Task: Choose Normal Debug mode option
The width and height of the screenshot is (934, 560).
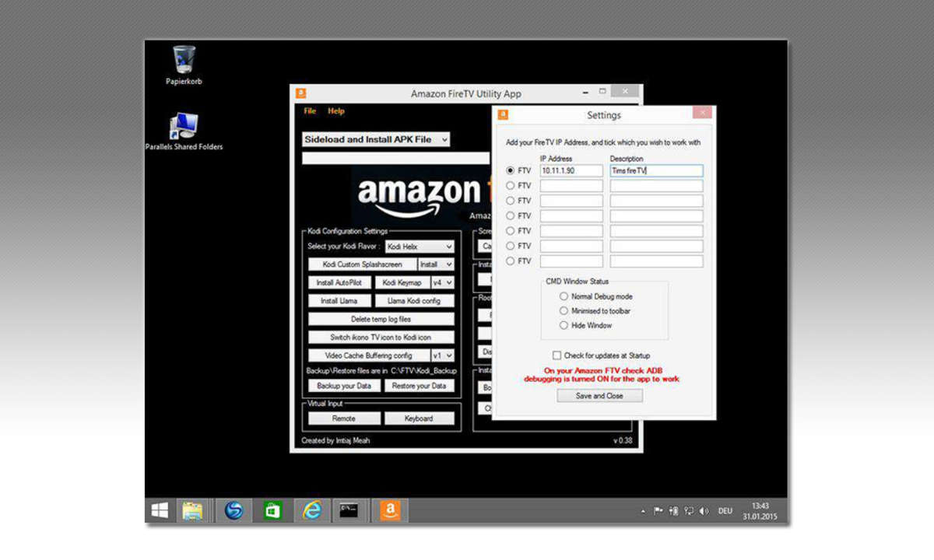Action: tap(564, 296)
